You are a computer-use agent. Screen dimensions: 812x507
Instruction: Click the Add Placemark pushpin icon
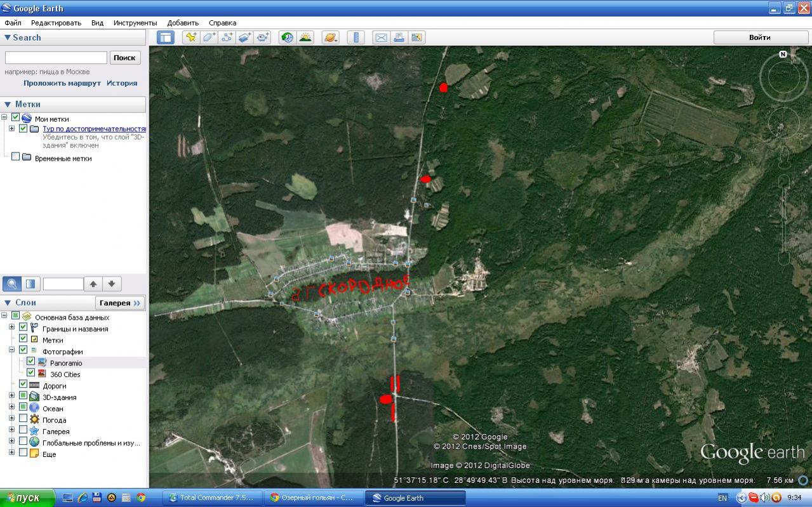pyautogui.click(x=190, y=37)
